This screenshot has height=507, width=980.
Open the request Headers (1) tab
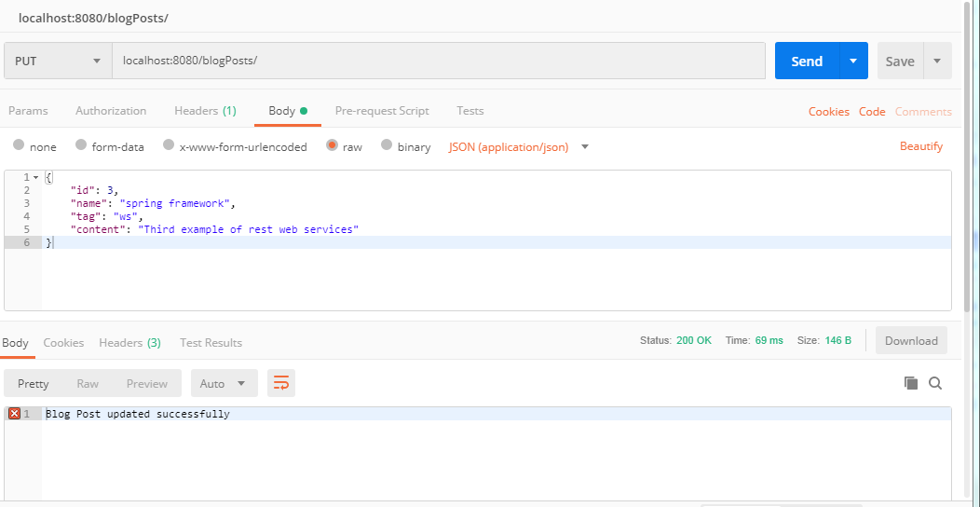click(x=205, y=111)
